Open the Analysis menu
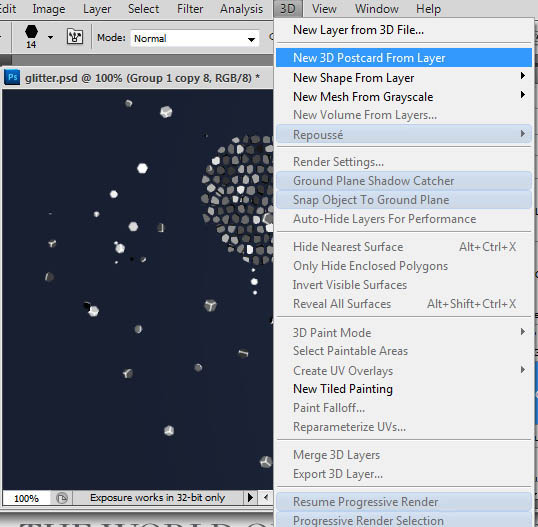This screenshot has width=538, height=527. [242, 9]
